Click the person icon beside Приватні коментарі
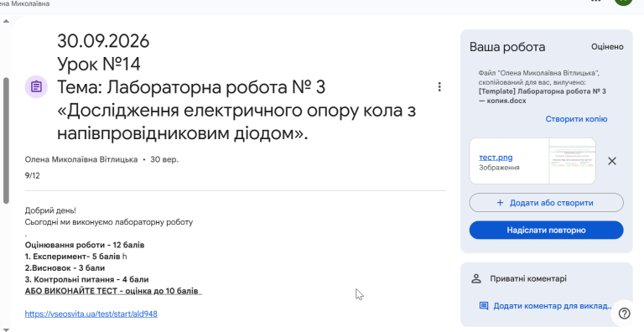The image size is (644, 332). click(x=476, y=278)
